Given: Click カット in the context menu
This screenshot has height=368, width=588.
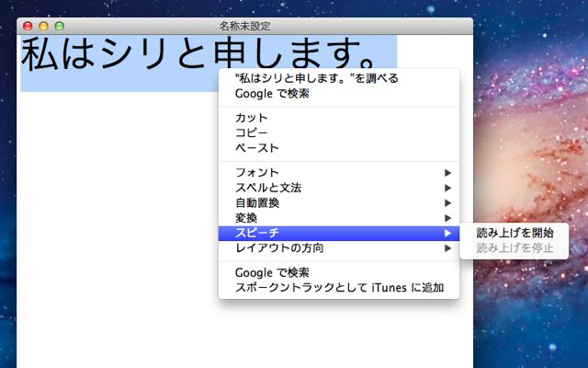Looking at the screenshot, I should pyautogui.click(x=339, y=118).
